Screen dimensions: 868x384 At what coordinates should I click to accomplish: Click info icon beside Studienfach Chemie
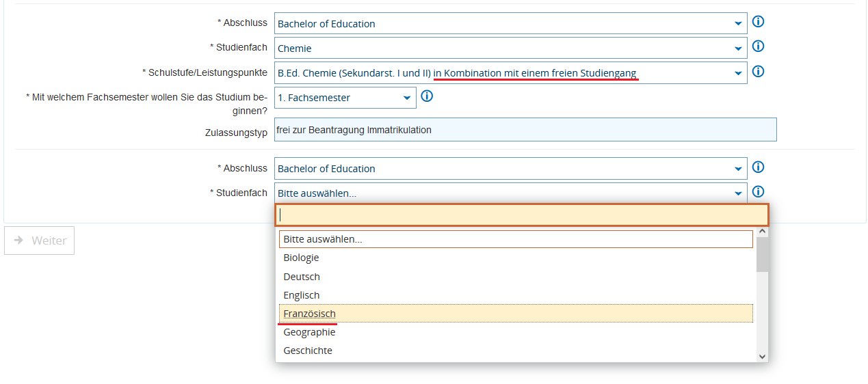pos(758,46)
